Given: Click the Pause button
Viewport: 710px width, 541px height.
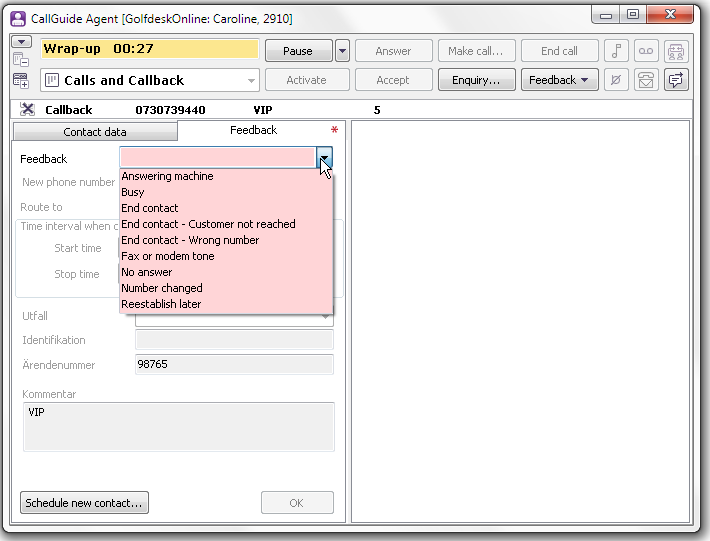Looking at the screenshot, I should coord(297,51).
